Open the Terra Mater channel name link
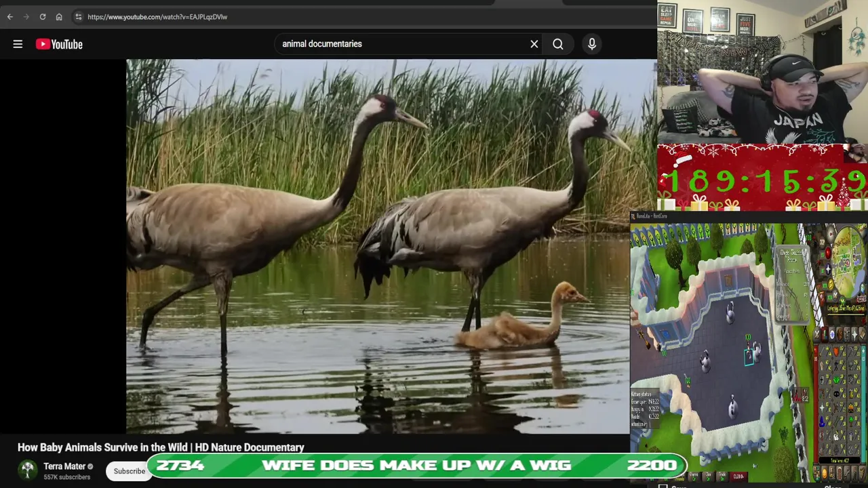868x488 pixels. click(x=64, y=466)
